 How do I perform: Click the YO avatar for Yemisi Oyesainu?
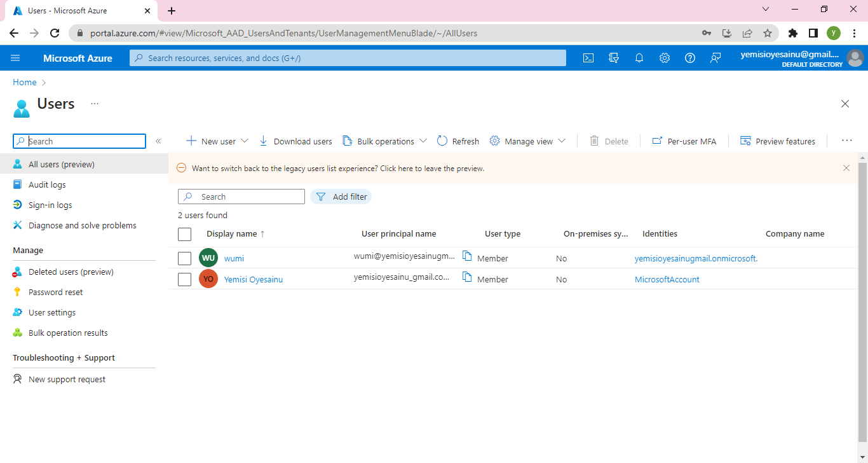[208, 279]
